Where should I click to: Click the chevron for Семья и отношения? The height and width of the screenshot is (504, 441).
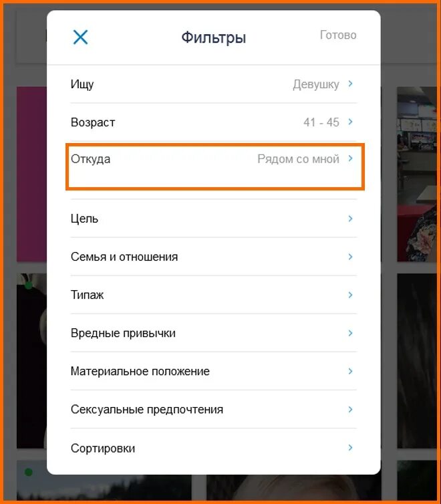click(x=350, y=257)
